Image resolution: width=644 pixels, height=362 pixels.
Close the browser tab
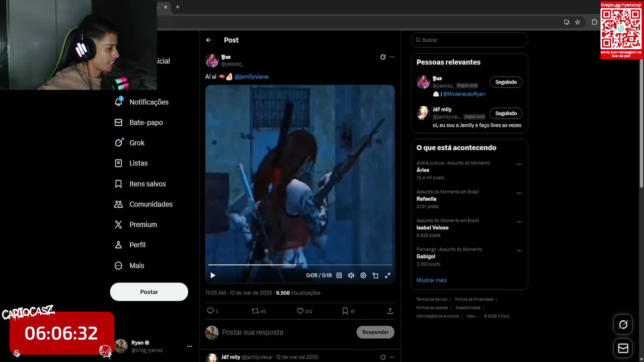click(166, 7)
